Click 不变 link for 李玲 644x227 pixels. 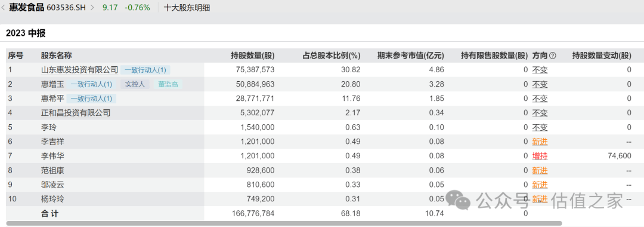(540, 127)
